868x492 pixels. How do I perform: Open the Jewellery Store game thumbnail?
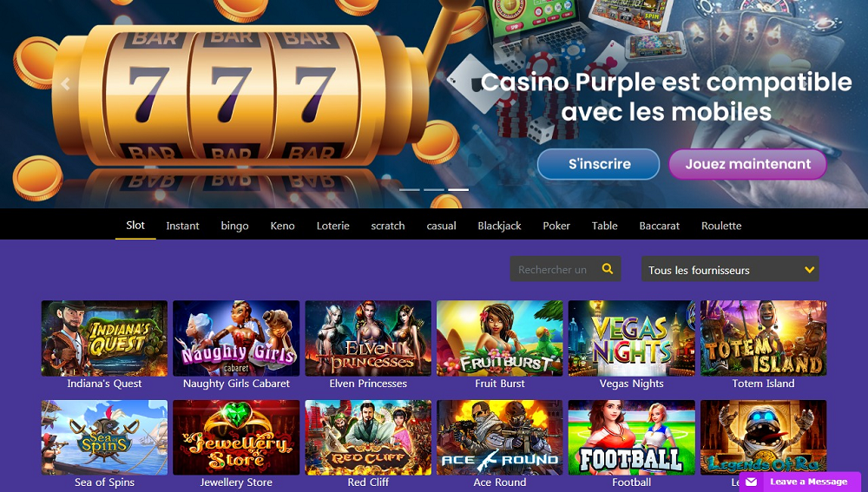tap(236, 437)
